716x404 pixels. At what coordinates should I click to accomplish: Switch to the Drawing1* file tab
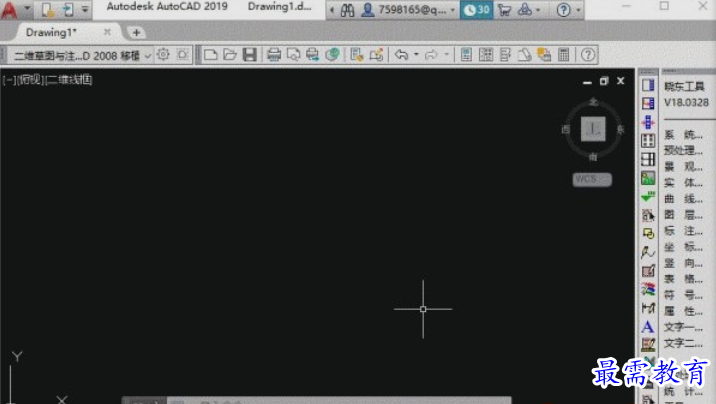[x=51, y=32]
